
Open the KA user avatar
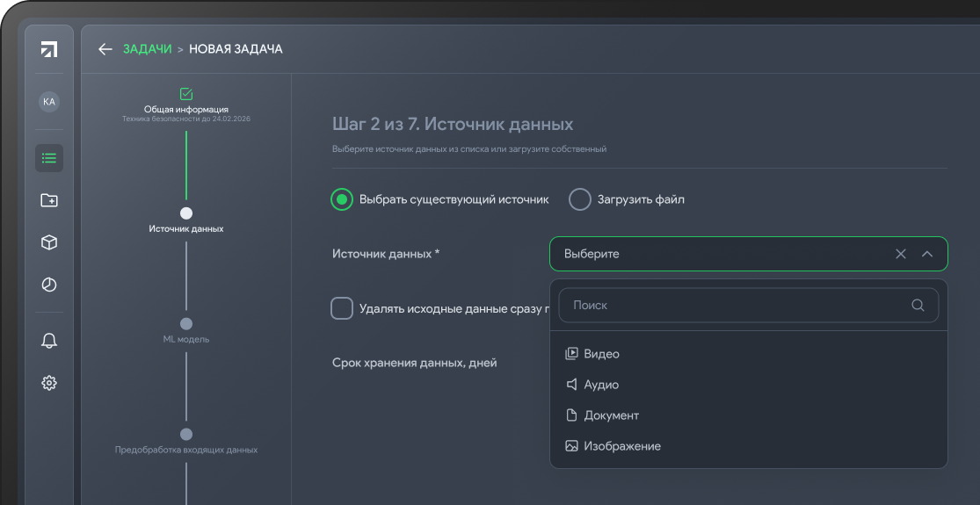coord(49,102)
